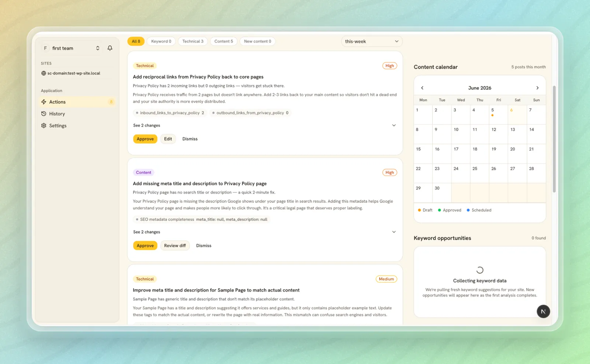Click the first team name
The height and width of the screenshot is (364, 590).
(63, 48)
